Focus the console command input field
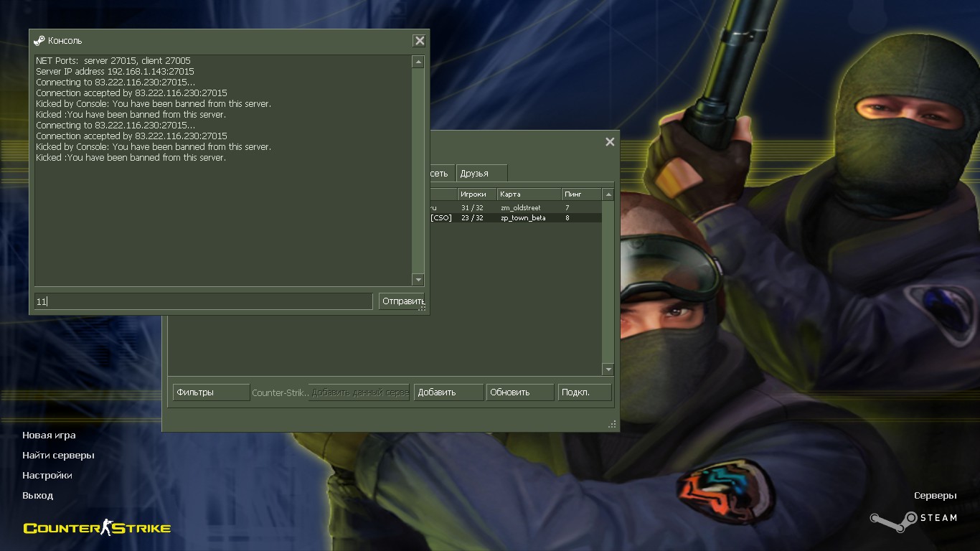 (204, 302)
